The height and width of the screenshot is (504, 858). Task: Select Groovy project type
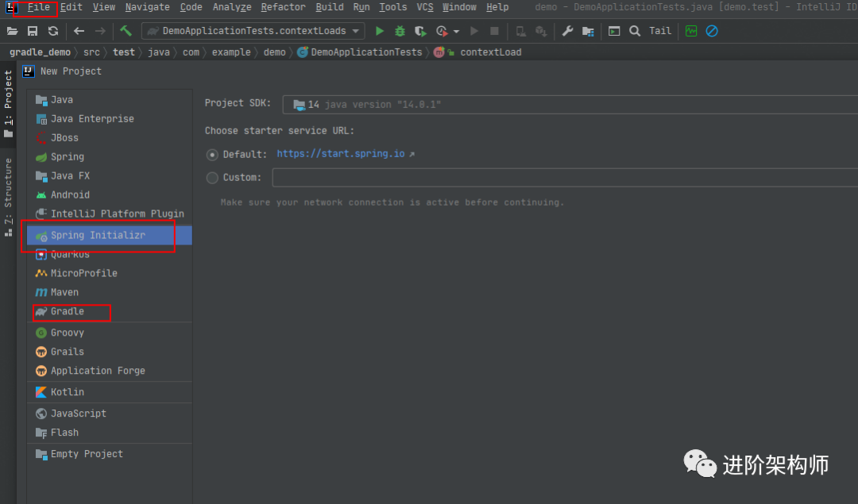click(110, 333)
